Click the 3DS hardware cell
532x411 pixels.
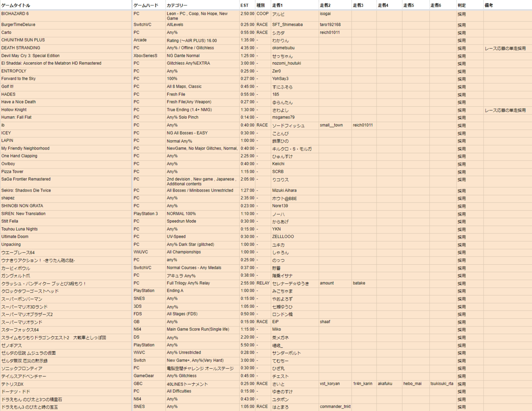pyautogui.click(x=149, y=307)
